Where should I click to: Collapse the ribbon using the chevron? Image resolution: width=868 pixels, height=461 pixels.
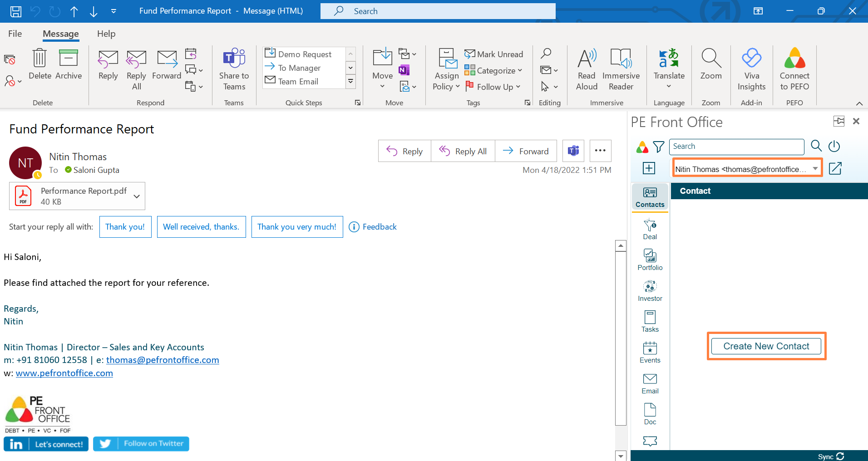click(859, 103)
